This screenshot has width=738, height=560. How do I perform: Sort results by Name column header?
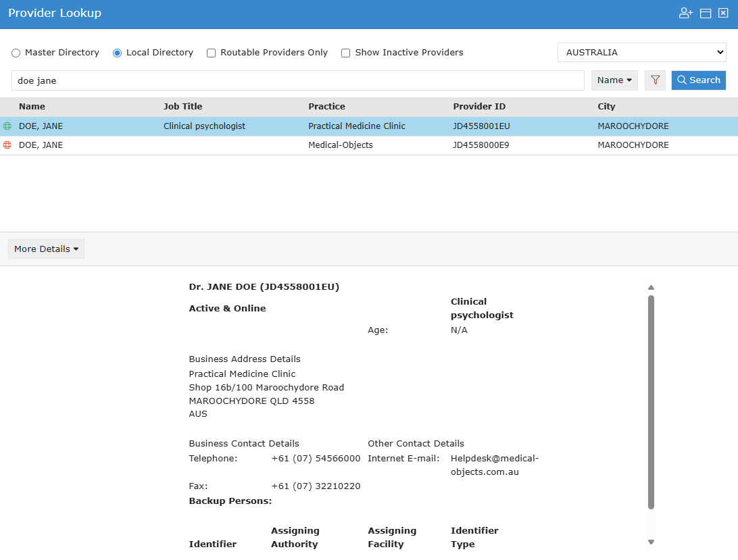(x=32, y=107)
